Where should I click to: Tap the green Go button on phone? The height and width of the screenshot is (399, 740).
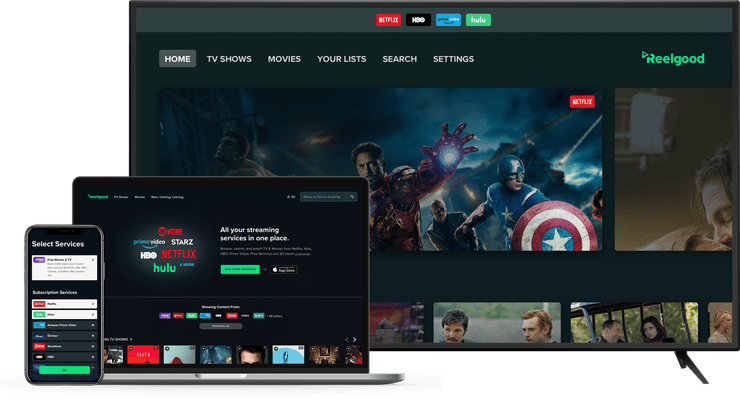[64, 370]
